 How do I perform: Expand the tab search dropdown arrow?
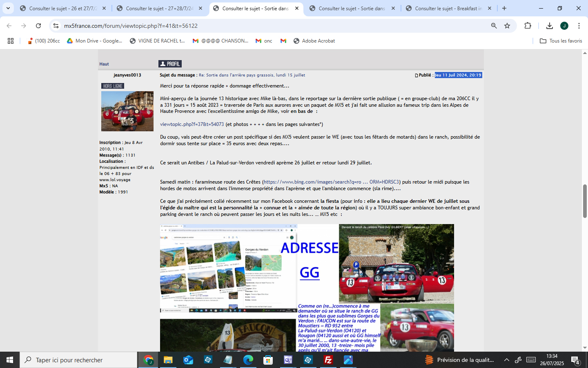click(x=8, y=8)
